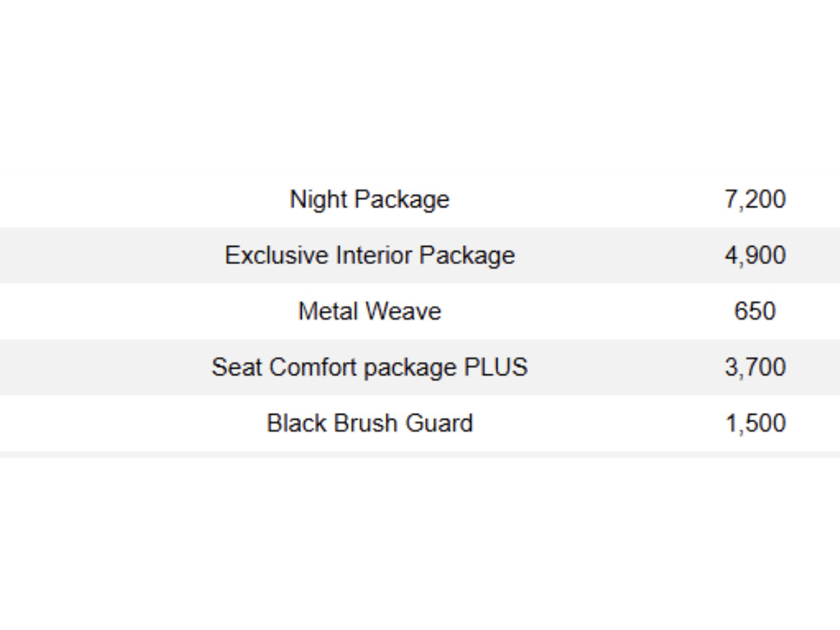Click the word PLUS in Seat Comfort row
This screenshot has width=840, height=630.
495,367
